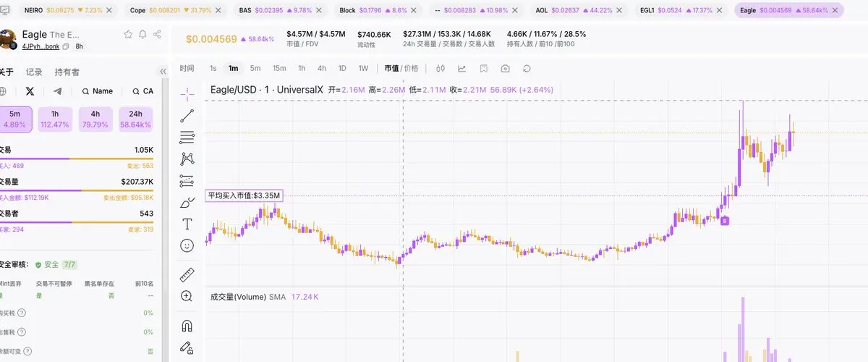Search by Name button

98,91
